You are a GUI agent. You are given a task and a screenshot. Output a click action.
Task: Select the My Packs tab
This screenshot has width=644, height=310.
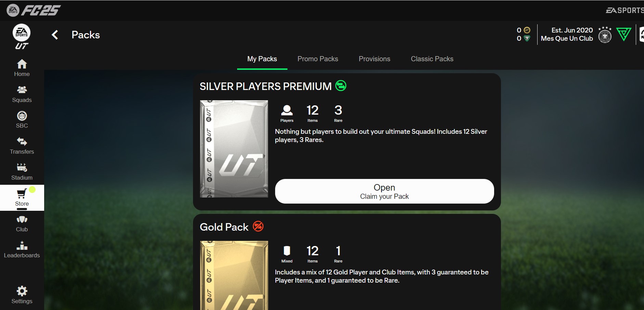pos(262,59)
